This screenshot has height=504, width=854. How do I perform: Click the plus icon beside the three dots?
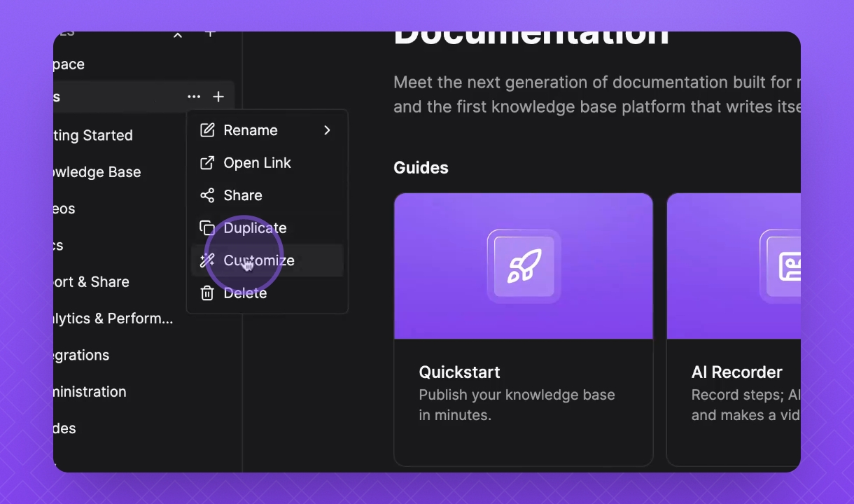click(218, 97)
